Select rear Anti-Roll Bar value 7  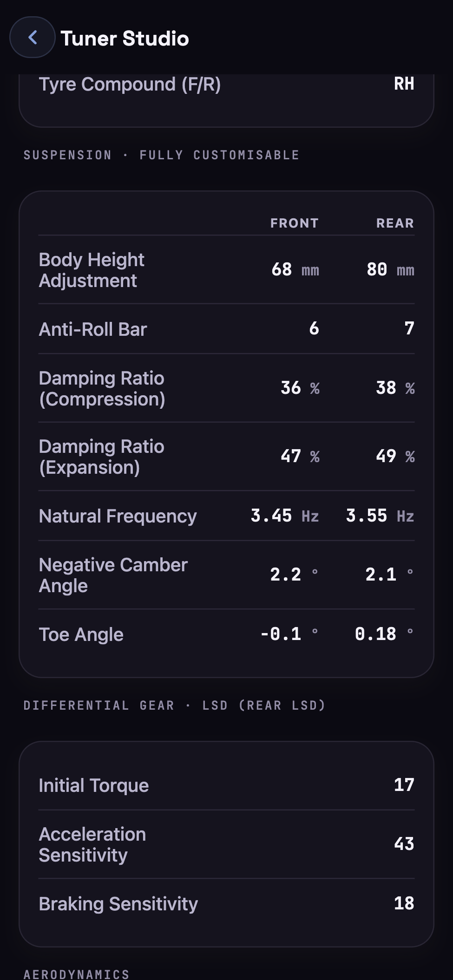click(409, 329)
